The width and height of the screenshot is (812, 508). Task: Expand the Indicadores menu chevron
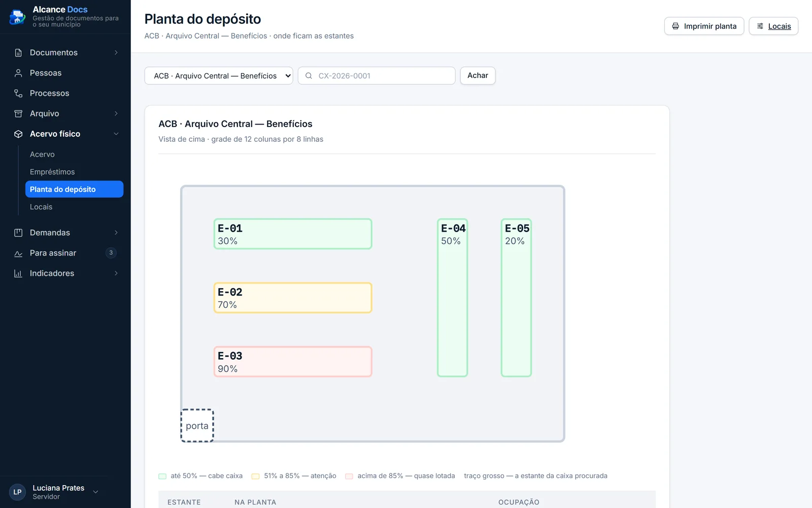tap(116, 273)
